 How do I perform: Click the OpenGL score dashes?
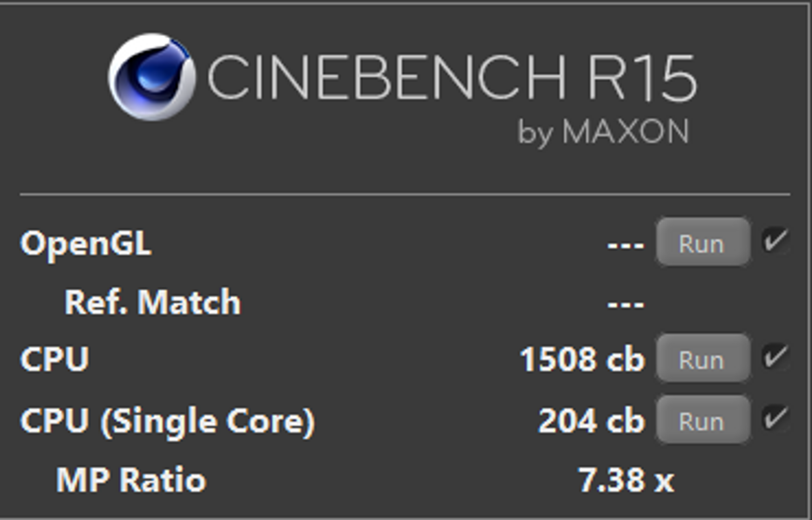pos(626,245)
